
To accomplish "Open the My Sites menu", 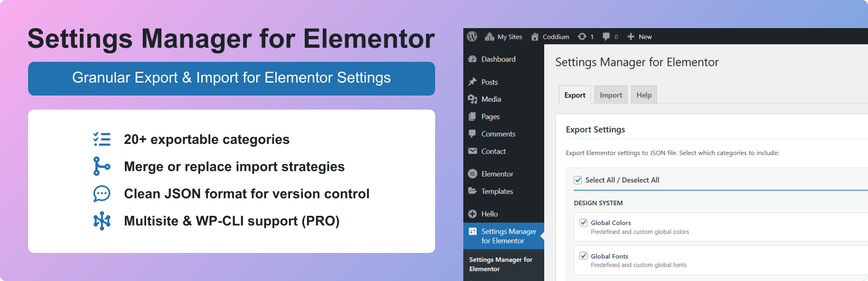I will [504, 37].
